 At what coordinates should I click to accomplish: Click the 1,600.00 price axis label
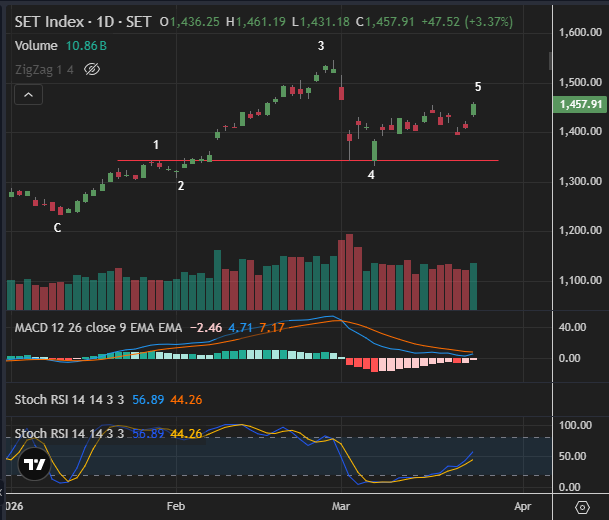tap(580, 32)
